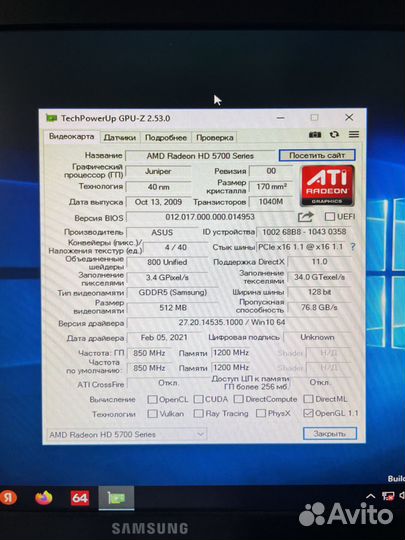Image resolution: width=405 pixels, height=540 pixels.
Task: Click the Название field with card name
Action: pyautogui.click(x=200, y=156)
